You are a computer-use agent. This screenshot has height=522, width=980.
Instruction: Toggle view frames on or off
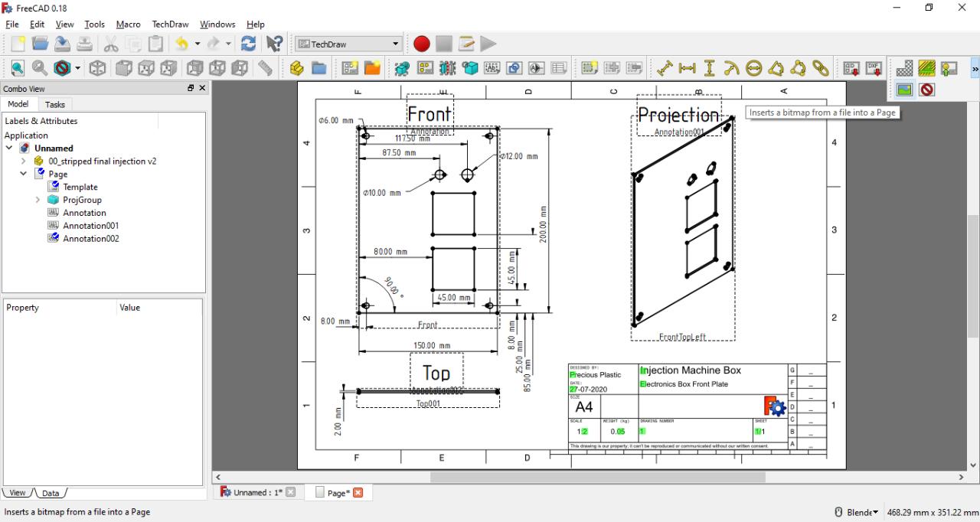click(927, 90)
